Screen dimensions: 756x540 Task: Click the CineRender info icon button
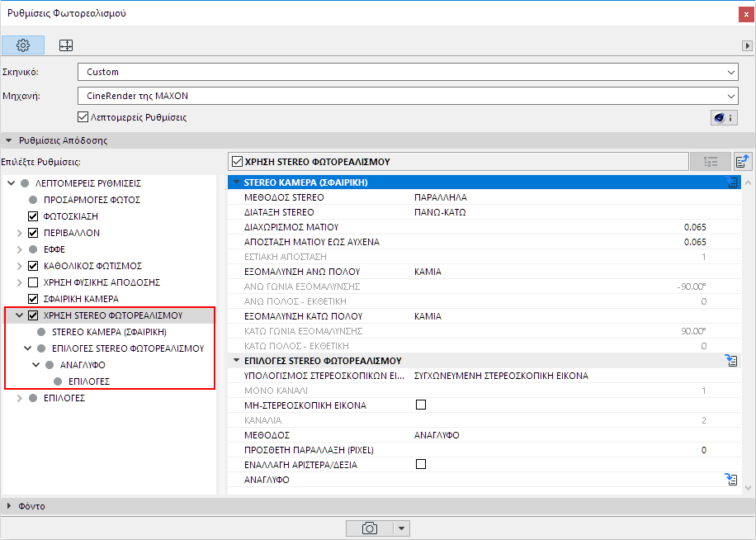pos(724,117)
